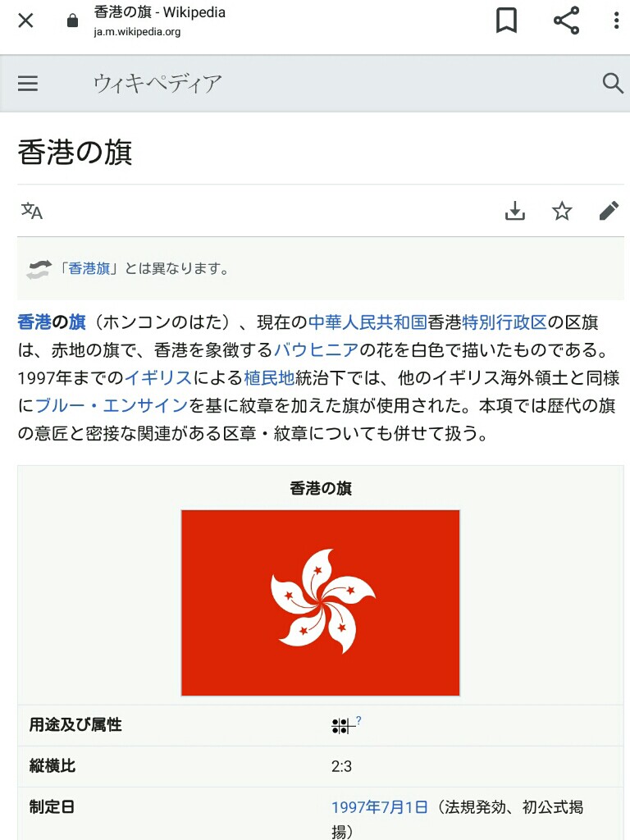Image resolution: width=630 pixels, height=840 pixels.
Task: Go to the ブルー・エンサイン link
Action: [112, 405]
